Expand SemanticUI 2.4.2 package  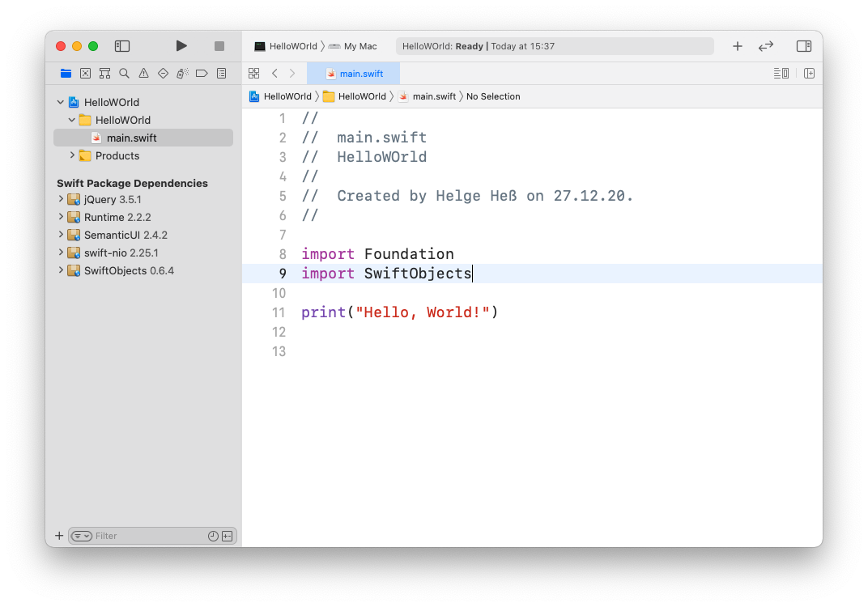coord(61,234)
